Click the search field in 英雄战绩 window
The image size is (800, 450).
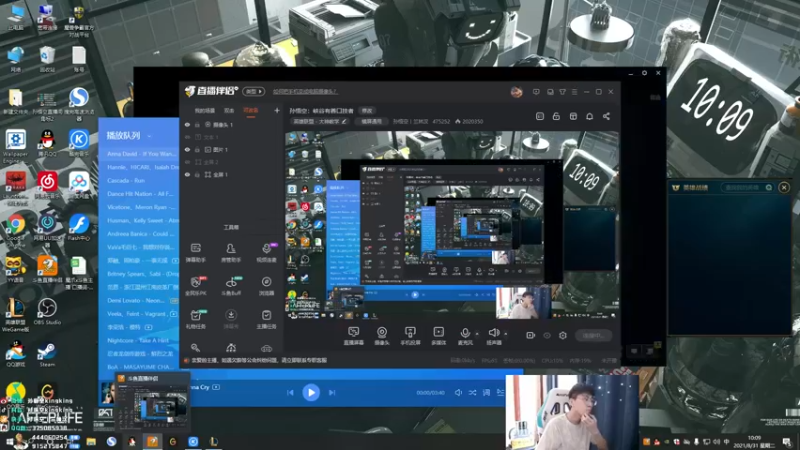[747, 188]
